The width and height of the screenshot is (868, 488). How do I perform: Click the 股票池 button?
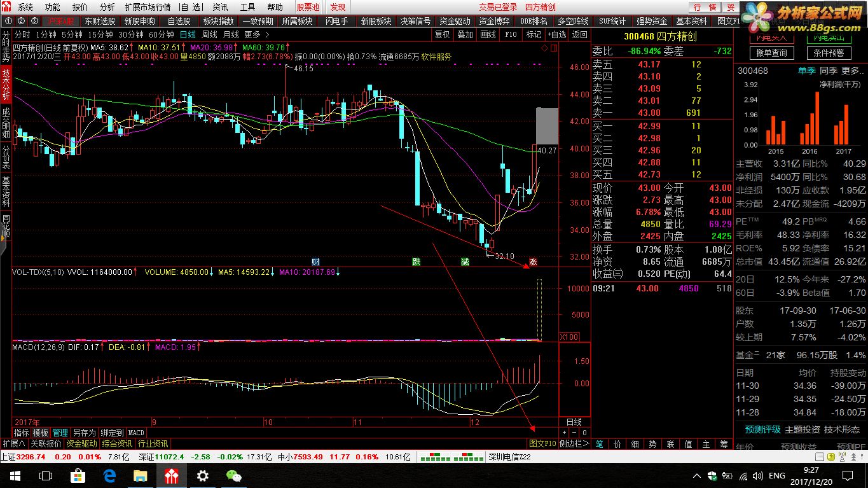click(x=308, y=8)
